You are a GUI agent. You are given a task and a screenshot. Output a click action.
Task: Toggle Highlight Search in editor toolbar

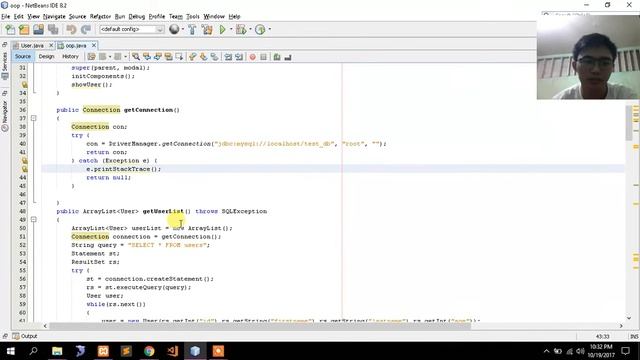168,57
